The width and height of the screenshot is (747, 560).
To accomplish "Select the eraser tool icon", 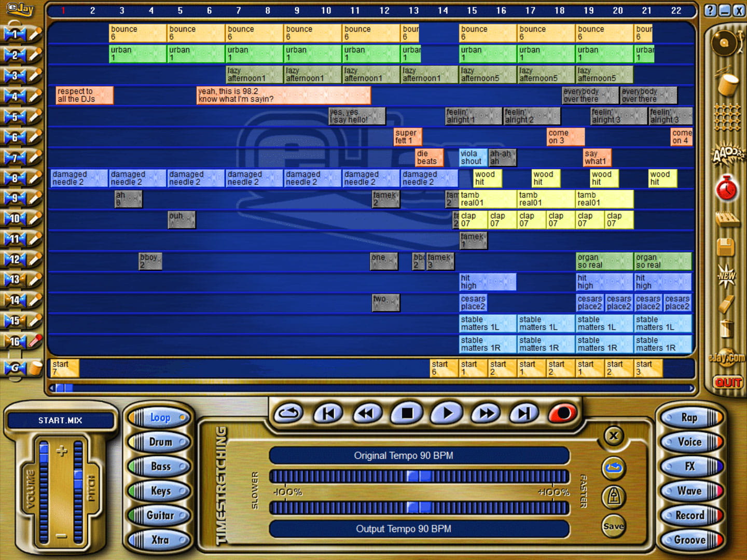I will click(726, 304).
